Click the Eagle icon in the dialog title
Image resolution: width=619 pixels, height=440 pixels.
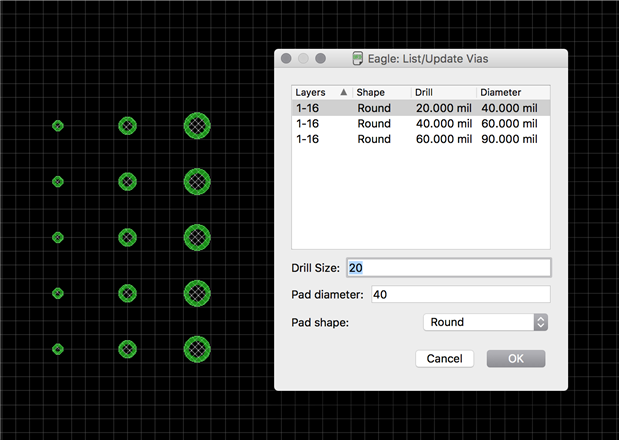click(x=359, y=59)
